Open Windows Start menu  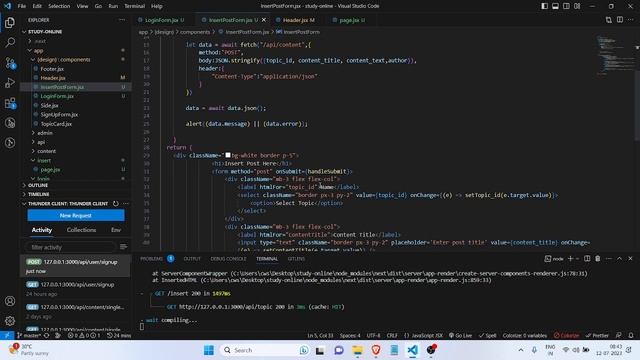pos(209,350)
